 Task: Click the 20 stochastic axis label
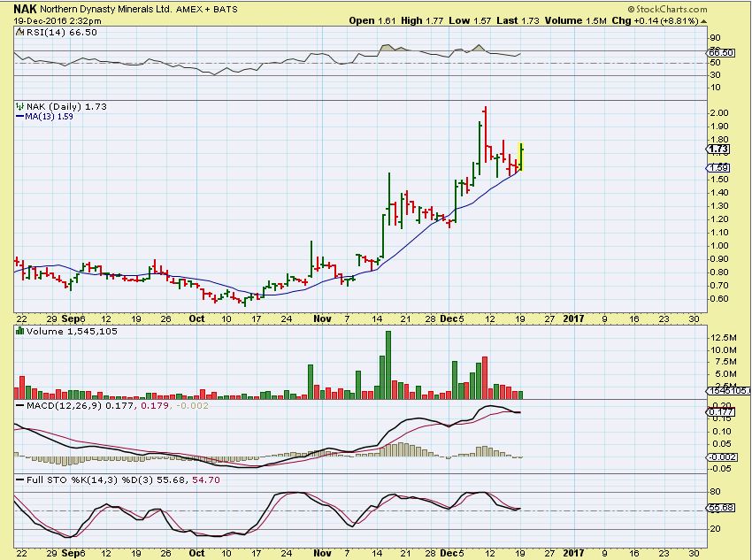click(715, 529)
